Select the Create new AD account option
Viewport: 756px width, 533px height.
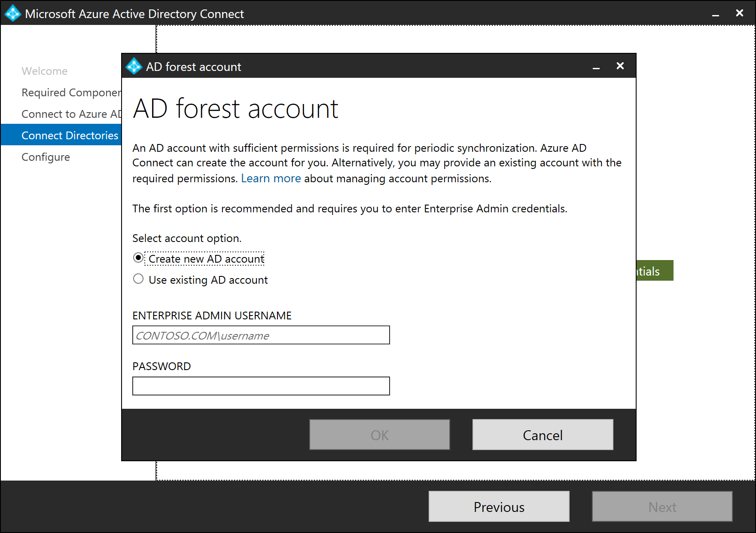click(138, 258)
